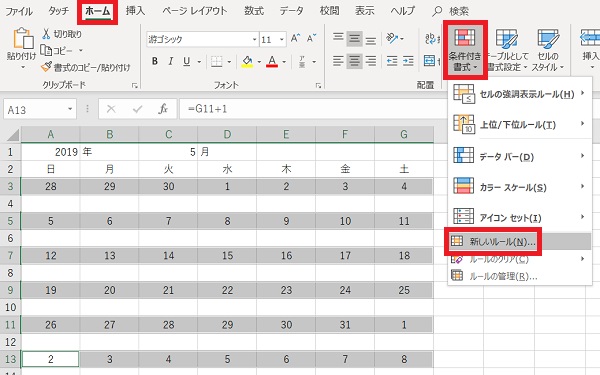Open borders style arrow
This screenshot has height=375, width=600.
pos(229,61)
